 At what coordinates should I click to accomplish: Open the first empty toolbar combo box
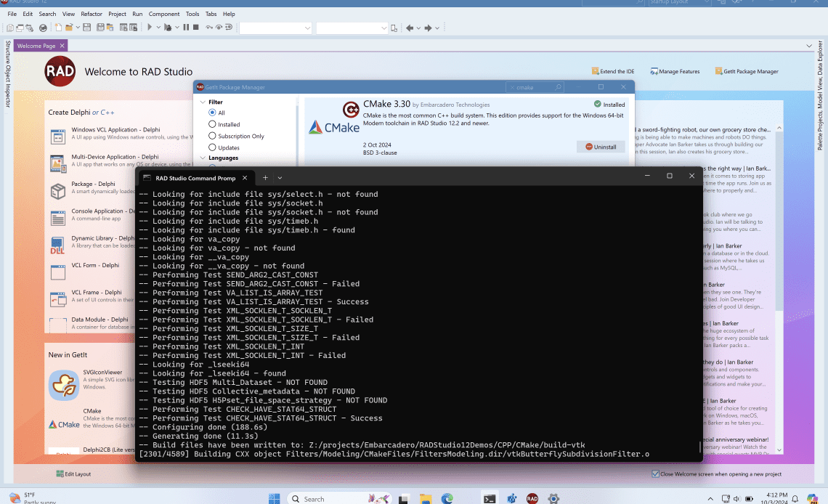[x=276, y=28]
